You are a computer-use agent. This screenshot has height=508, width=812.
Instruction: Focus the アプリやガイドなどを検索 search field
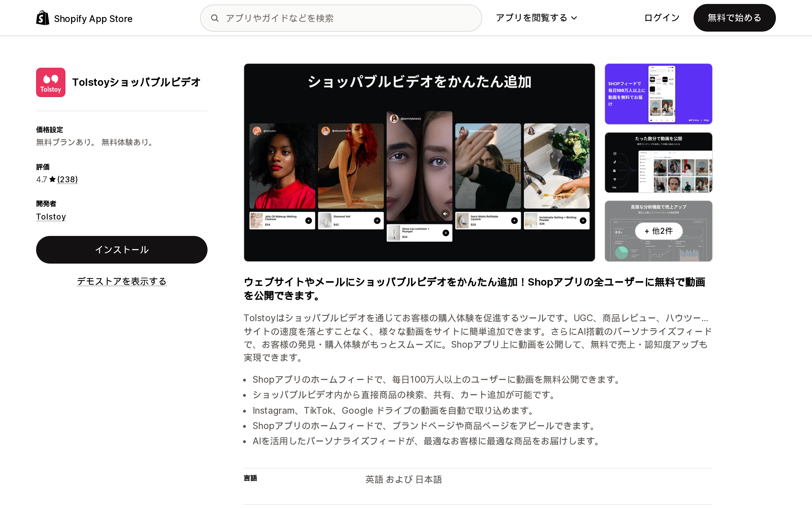tap(341, 18)
